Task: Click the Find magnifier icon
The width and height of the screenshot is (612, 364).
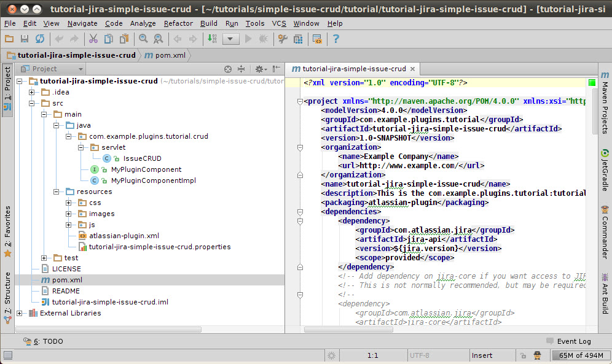Action: coord(143,39)
